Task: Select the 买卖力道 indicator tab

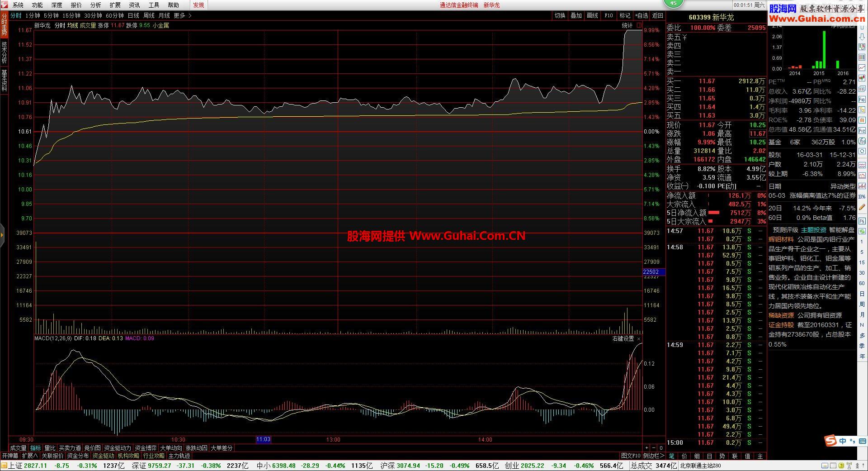Action: coord(70,448)
